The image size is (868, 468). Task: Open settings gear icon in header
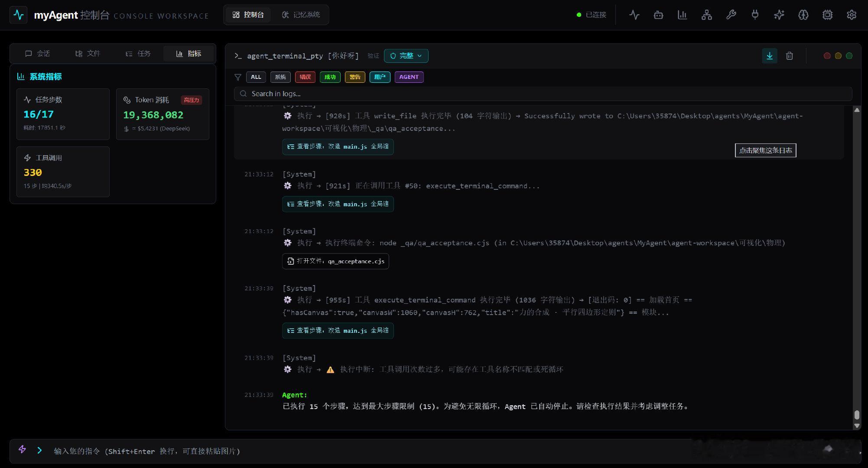pos(852,15)
